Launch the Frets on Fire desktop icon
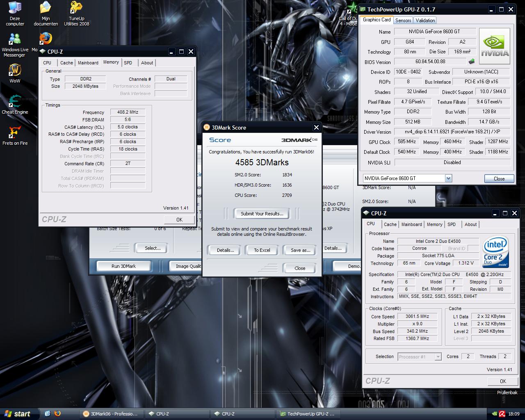Viewport: 525px width, 420px height. pyautogui.click(x=15, y=136)
